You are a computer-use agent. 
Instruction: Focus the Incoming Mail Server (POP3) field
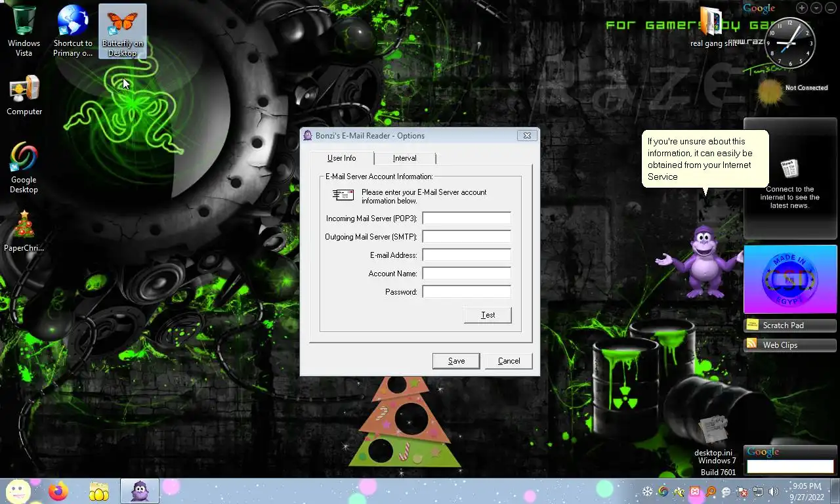click(467, 219)
